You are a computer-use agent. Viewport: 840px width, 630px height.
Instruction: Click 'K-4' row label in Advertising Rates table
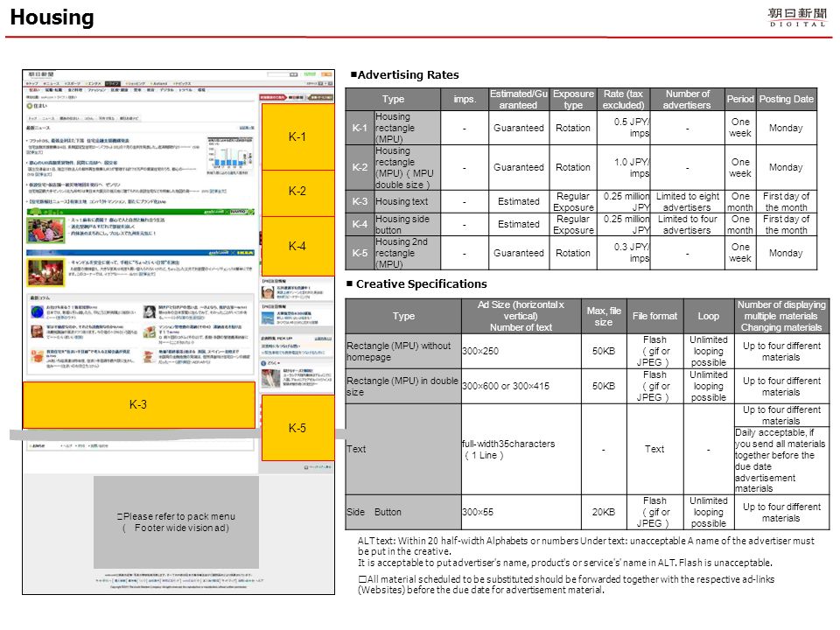(x=360, y=224)
